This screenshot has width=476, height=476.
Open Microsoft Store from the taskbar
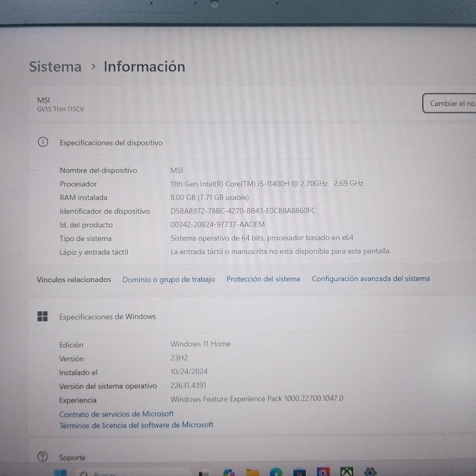pyautogui.click(x=299, y=472)
